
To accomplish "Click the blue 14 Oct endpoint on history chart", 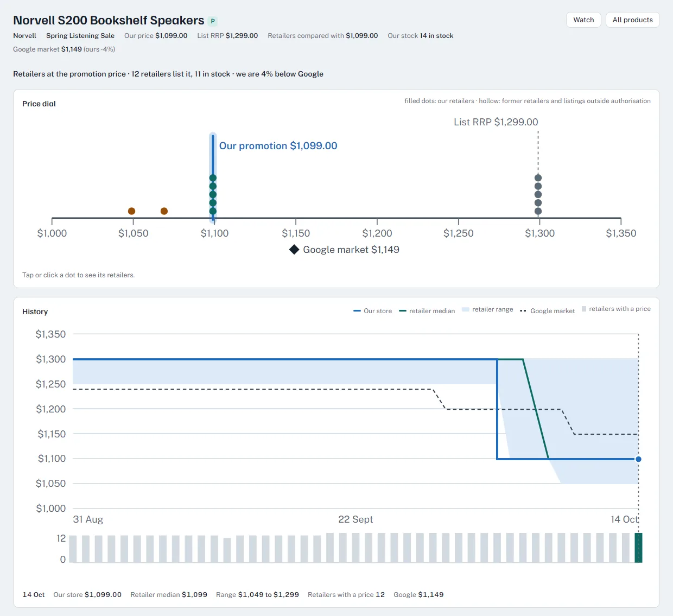I will click(x=638, y=459).
